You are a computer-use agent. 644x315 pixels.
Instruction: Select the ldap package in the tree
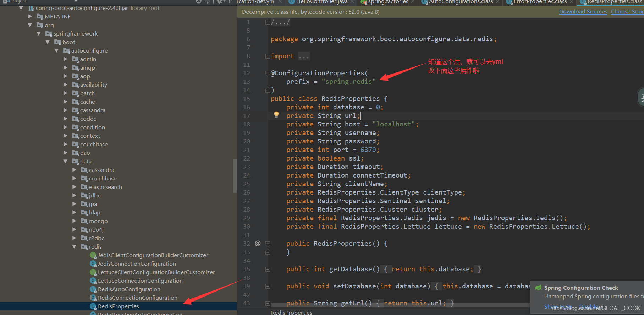point(95,212)
